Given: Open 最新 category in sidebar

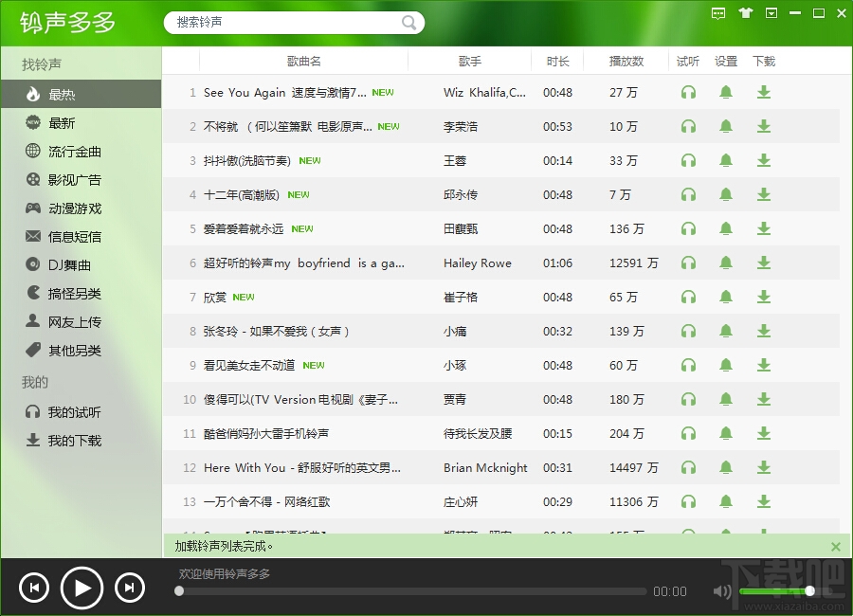Looking at the screenshot, I should [x=82, y=123].
